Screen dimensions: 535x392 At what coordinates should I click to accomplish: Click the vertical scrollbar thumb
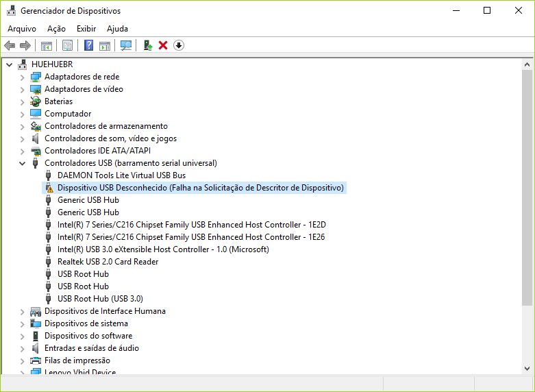[x=527, y=188]
